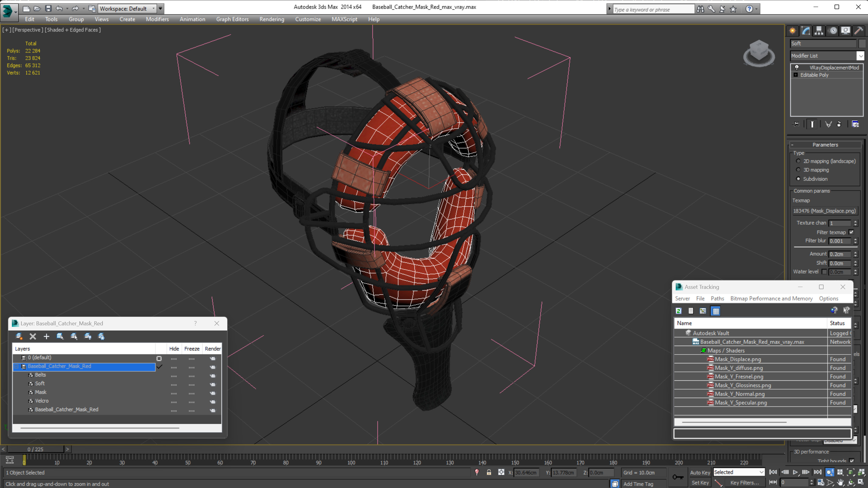Click Delete Layer X icon
The image size is (868, 488).
tap(33, 336)
